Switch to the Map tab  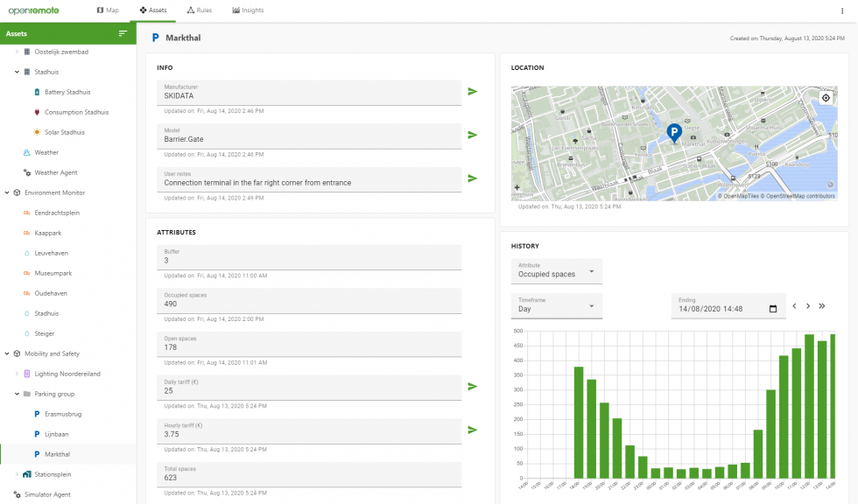coord(107,10)
